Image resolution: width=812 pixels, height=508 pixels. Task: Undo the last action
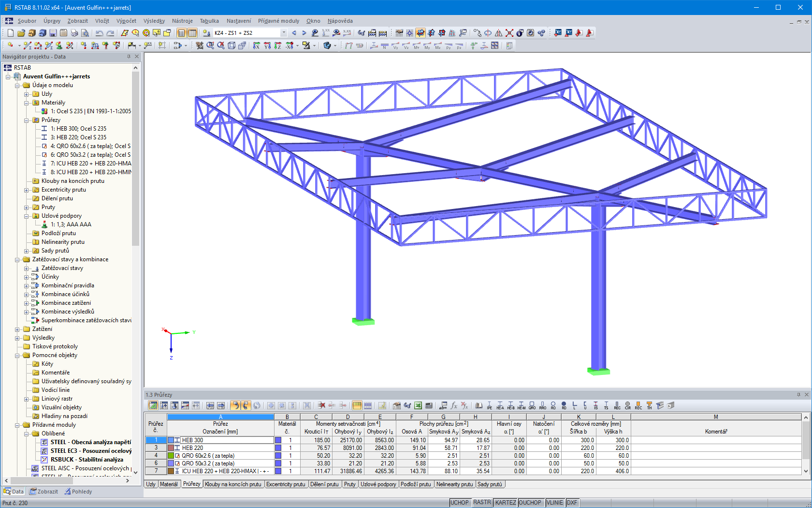100,33
